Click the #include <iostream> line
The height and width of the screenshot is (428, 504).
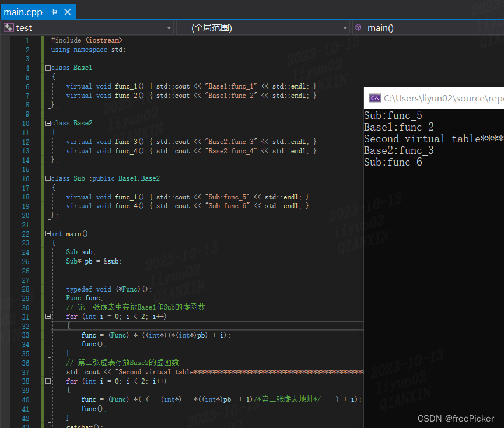pyautogui.click(x=87, y=40)
